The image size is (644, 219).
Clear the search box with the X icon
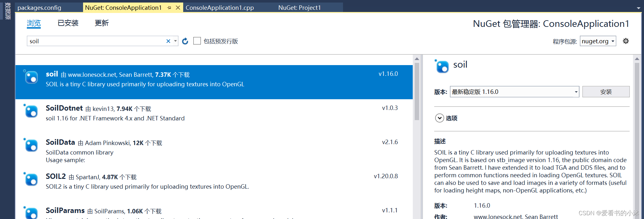tap(168, 41)
